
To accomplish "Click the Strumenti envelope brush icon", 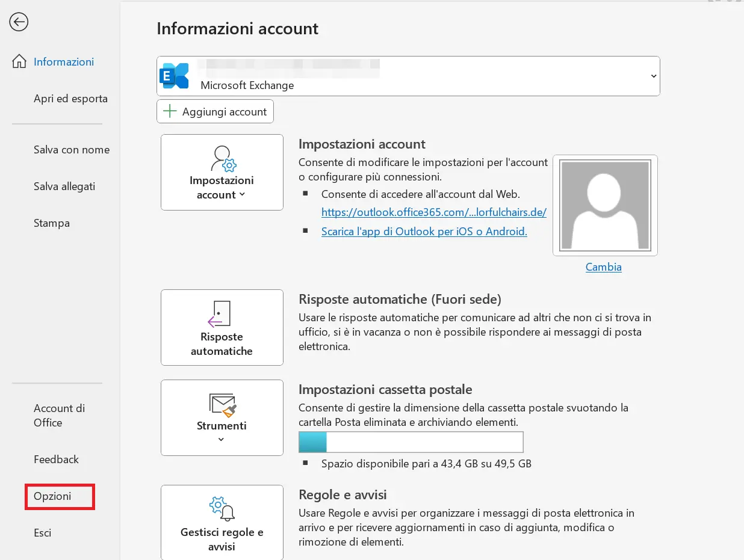I will (222, 405).
